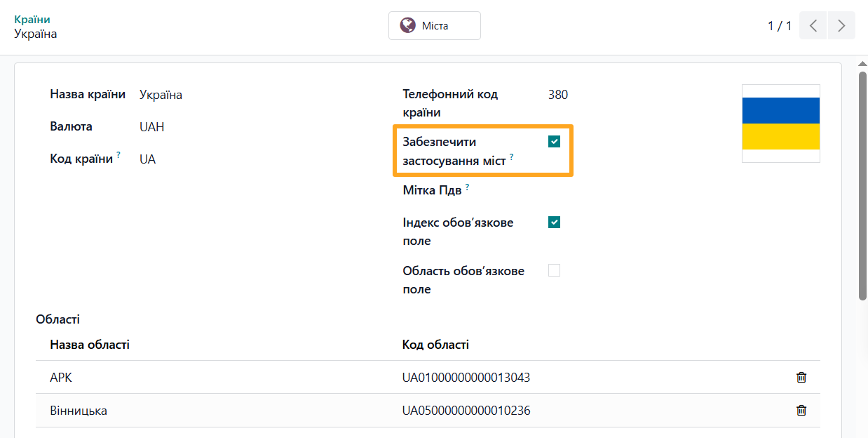
Task: Click the scrollbar up arrow
Action: click(x=863, y=65)
